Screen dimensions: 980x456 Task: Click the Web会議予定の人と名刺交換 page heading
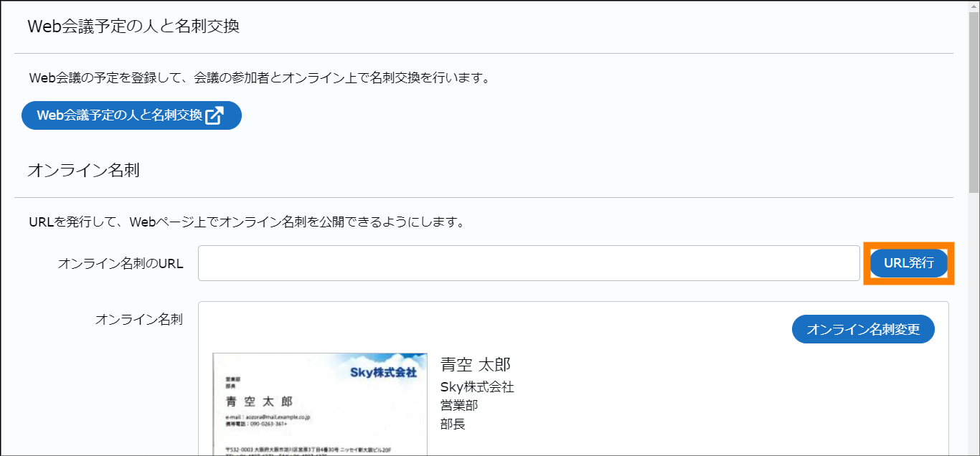pos(133,27)
